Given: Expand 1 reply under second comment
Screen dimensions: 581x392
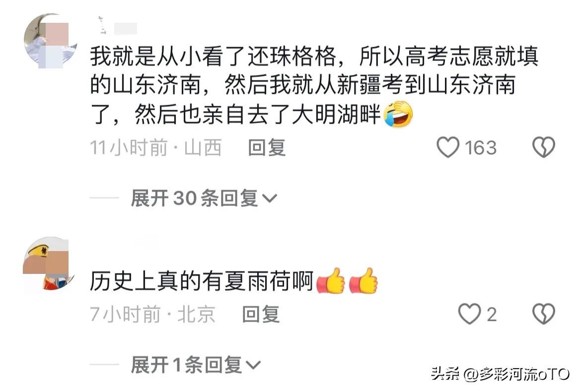Looking at the screenshot, I should coord(196,365).
